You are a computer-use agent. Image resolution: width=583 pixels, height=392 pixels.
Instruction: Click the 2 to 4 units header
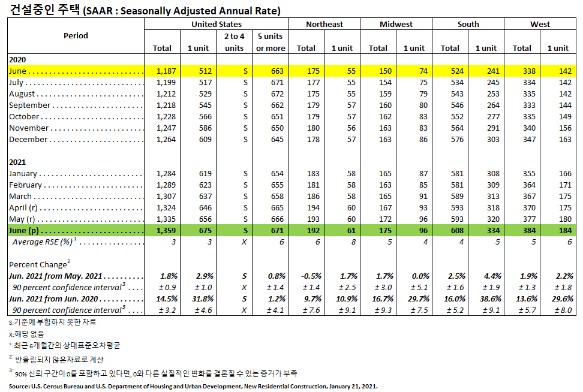234,42
